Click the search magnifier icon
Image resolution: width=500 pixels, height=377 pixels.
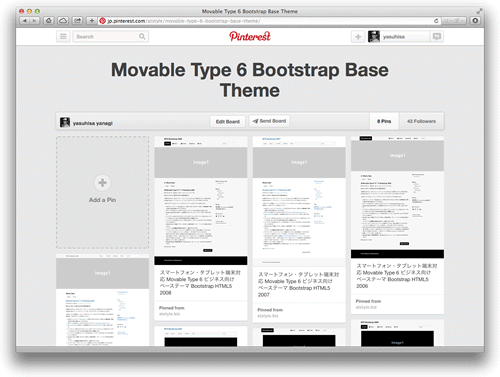tap(142, 36)
